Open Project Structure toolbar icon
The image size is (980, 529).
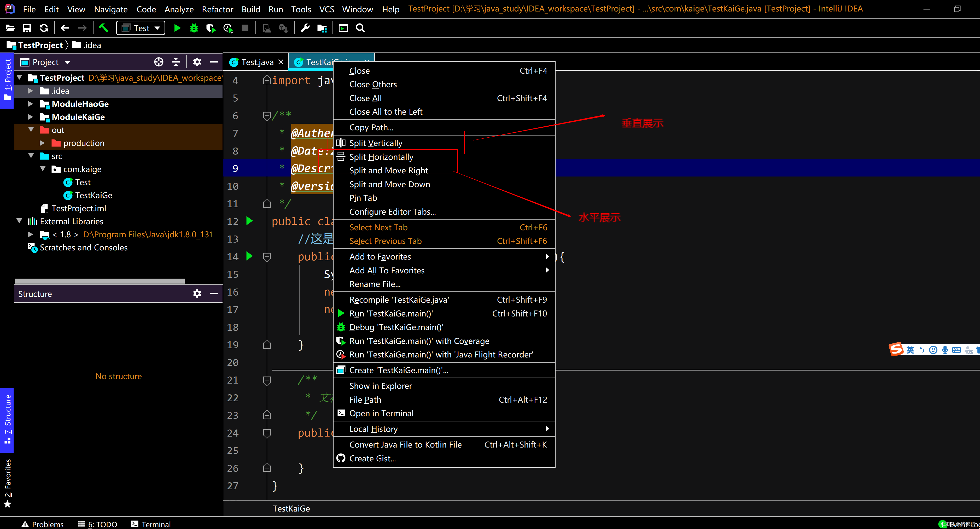(x=322, y=28)
